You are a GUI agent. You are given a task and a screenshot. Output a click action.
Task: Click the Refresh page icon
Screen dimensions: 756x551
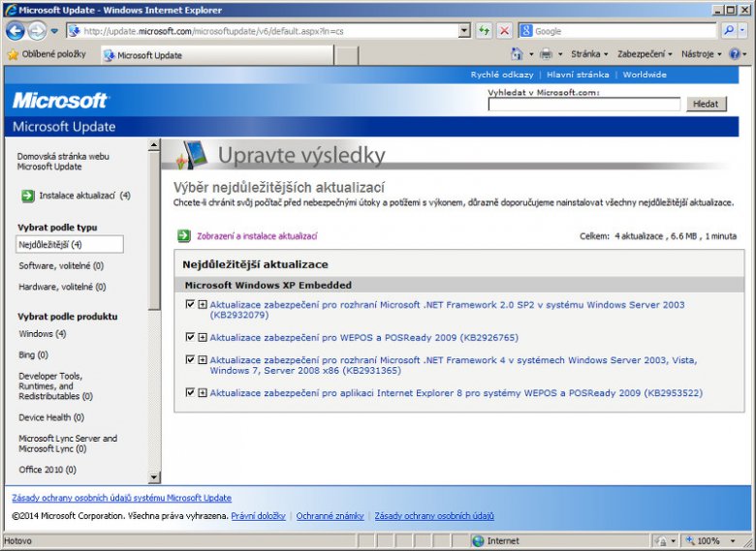(484, 31)
